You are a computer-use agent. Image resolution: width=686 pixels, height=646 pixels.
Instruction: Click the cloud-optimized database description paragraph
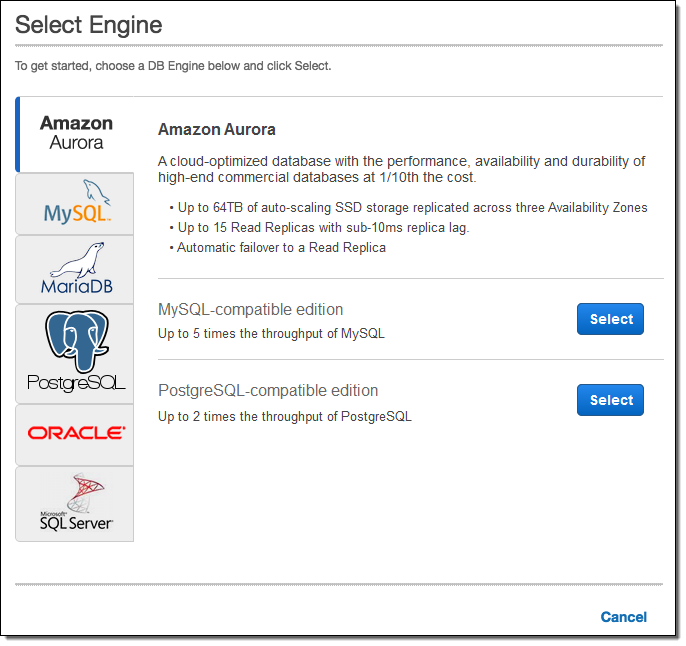400,169
